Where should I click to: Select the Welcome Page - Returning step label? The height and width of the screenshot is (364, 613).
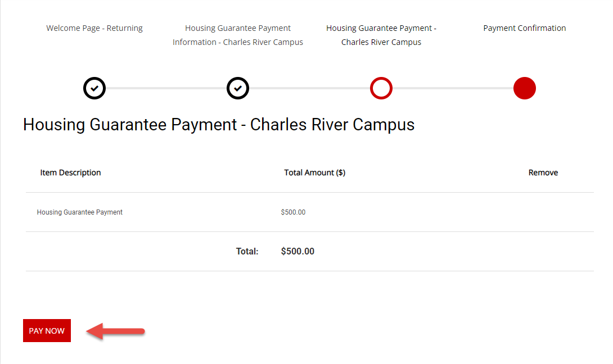(x=94, y=28)
